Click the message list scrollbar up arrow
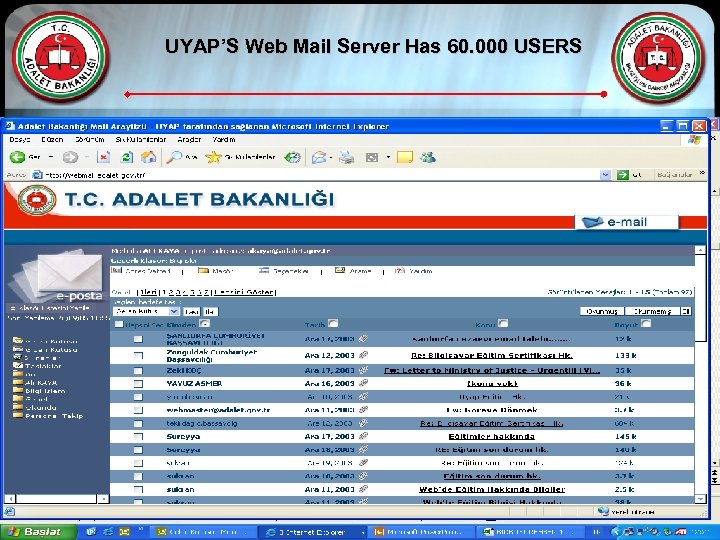Image resolution: width=720 pixels, height=540 pixels. click(700, 250)
